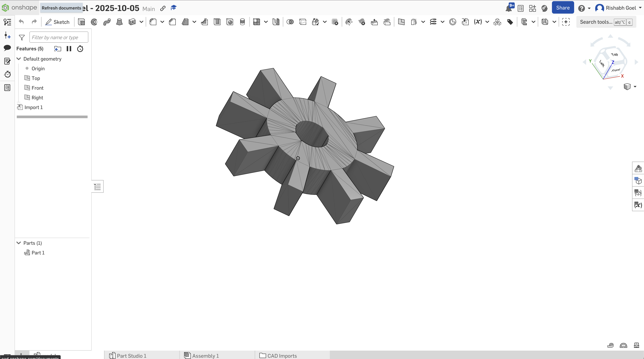Click the Sketch button
Screen dimensions: 644x359
click(58, 22)
